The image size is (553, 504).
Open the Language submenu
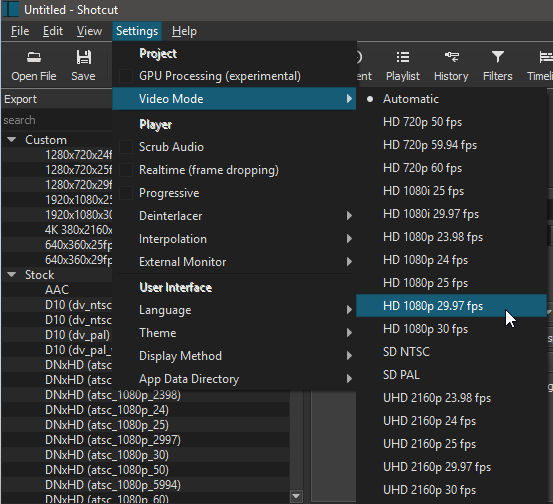[234, 310]
